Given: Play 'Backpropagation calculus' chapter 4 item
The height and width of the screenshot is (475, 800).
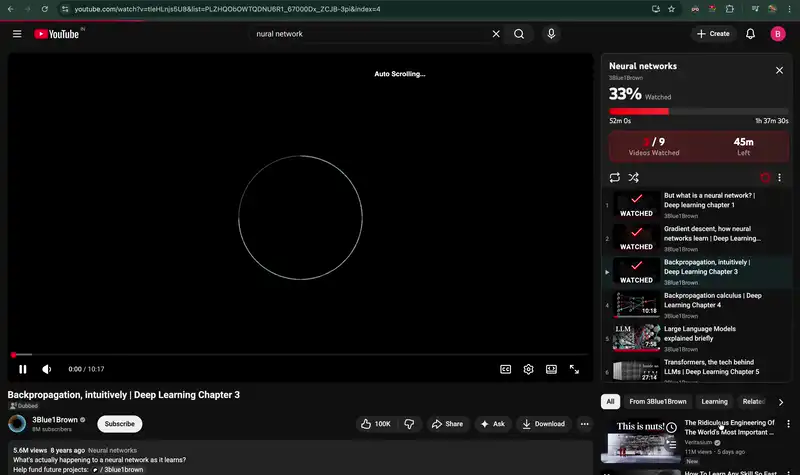Looking at the screenshot, I should pyautogui.click(x=696, y=305).
